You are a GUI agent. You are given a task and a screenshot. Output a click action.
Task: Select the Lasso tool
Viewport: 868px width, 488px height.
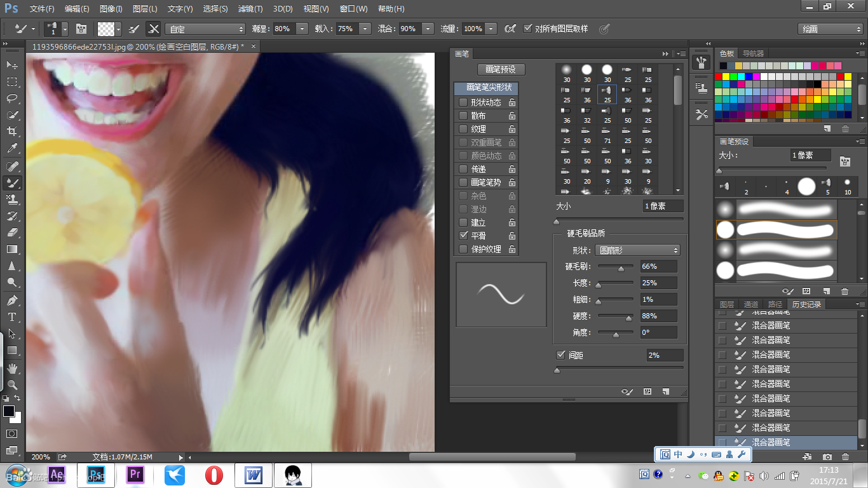point(12,98)
